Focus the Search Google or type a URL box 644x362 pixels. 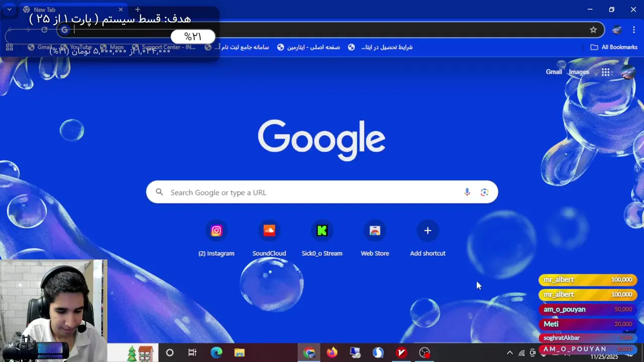322,192
